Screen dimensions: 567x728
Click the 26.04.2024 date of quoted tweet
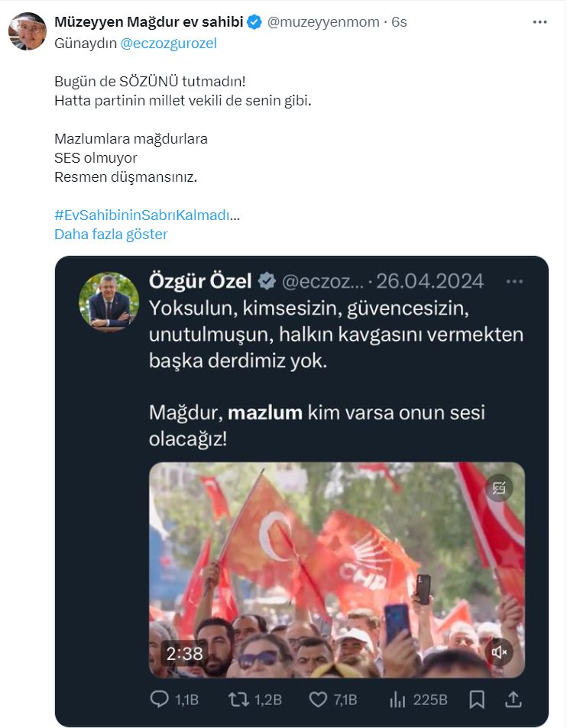pyautogui.click(x=430, y=281)
